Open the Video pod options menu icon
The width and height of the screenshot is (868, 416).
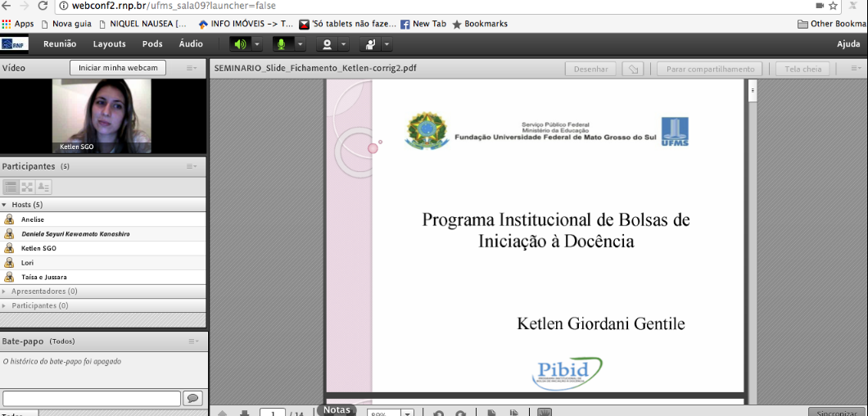point(191,68)
